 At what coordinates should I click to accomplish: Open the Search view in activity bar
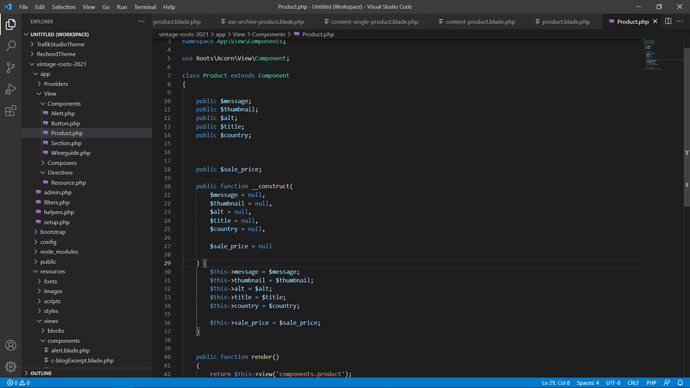(x=11, y=46)
